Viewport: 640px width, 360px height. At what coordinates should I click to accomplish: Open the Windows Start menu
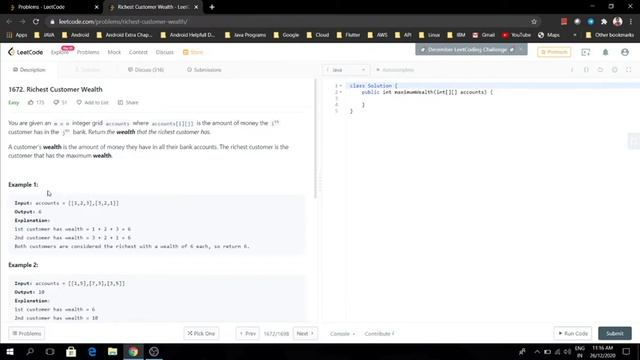tap(10, 351)
